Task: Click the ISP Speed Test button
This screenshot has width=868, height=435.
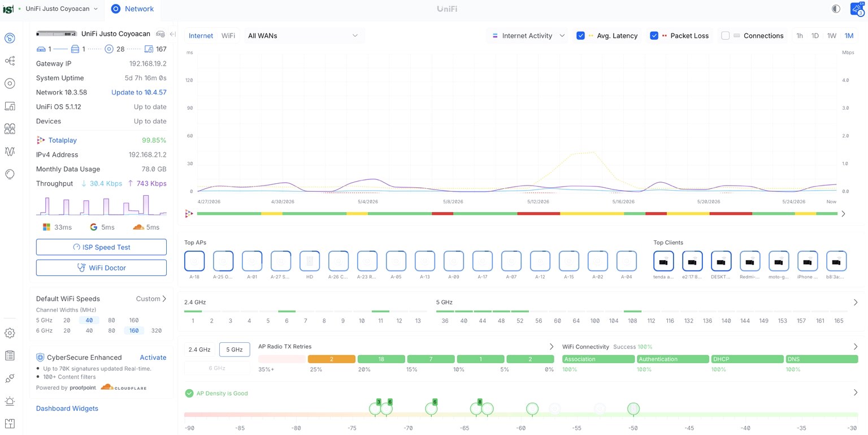Action: tap(101, 247)
